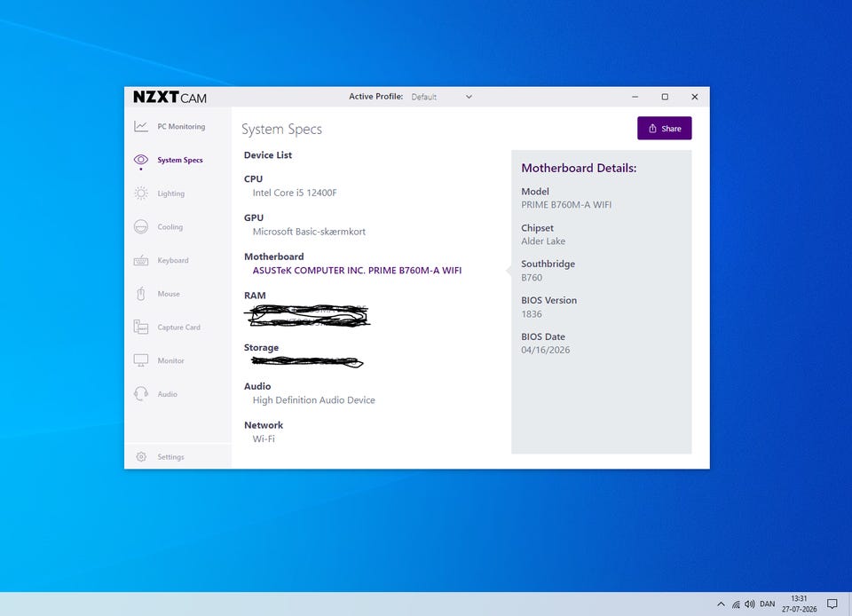Click the NZXT CAM logo
Screen dimensions: 852x616
coord(170,97)
